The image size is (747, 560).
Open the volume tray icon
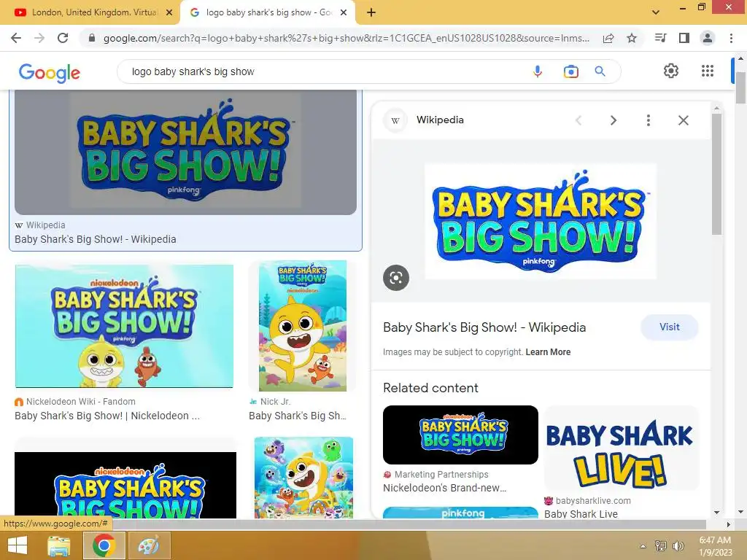click(x=678, y=546)
